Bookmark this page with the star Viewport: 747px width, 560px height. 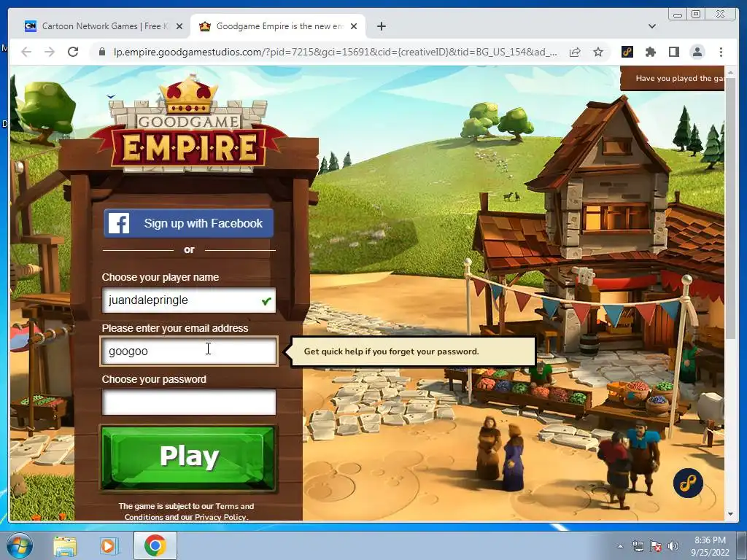coord(598,52)
